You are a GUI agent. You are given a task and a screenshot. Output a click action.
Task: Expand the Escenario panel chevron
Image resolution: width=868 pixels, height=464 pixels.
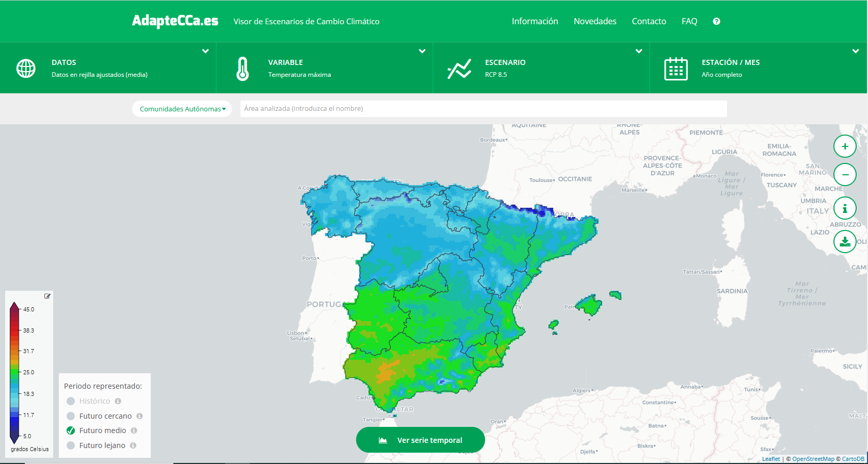pyautogui.click(x=639, y=51)
